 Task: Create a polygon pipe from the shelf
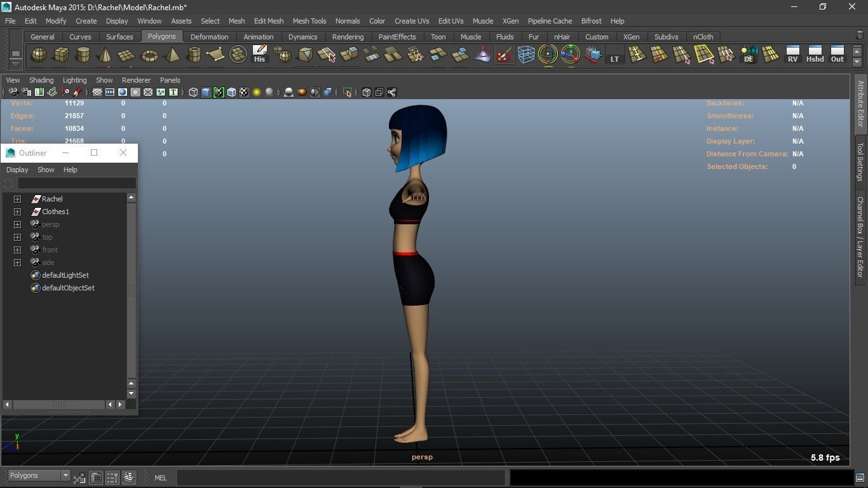(194, 55)
